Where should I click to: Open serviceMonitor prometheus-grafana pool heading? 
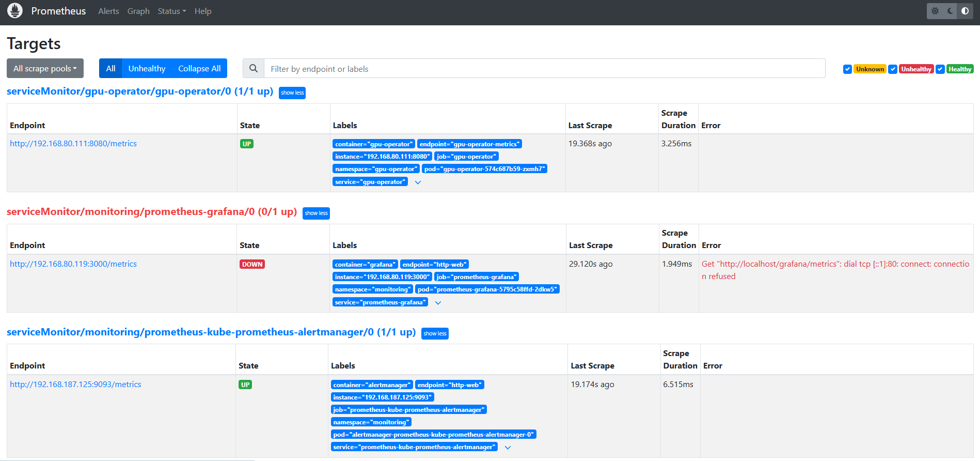(x=152, y=212)
